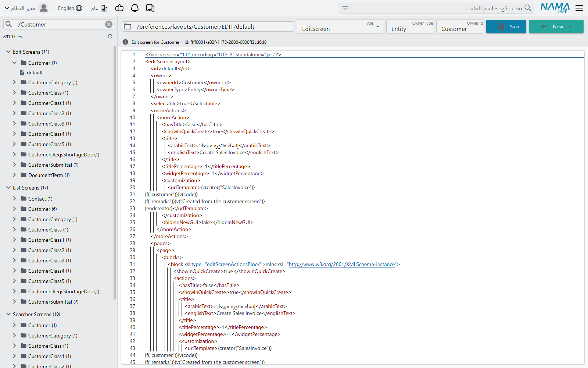Select DocumentTerm folder in Edit Screens
Viewport: 588px width, 368px height.
click(x=49, y=175)
